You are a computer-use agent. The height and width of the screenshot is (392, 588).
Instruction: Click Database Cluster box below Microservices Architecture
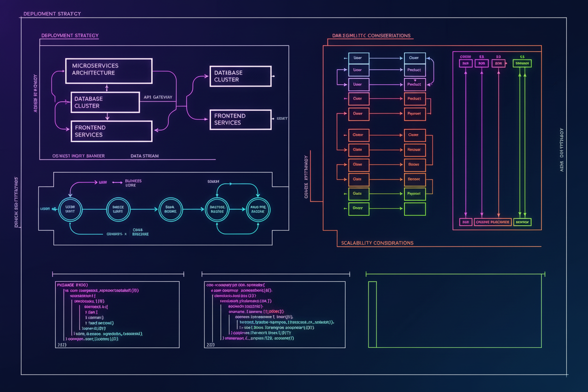point(105,102)
